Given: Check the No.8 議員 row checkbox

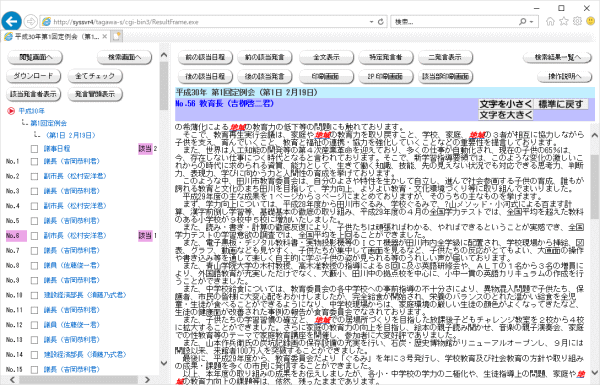Looking at the screenshot, I should (x=34, y=266).
